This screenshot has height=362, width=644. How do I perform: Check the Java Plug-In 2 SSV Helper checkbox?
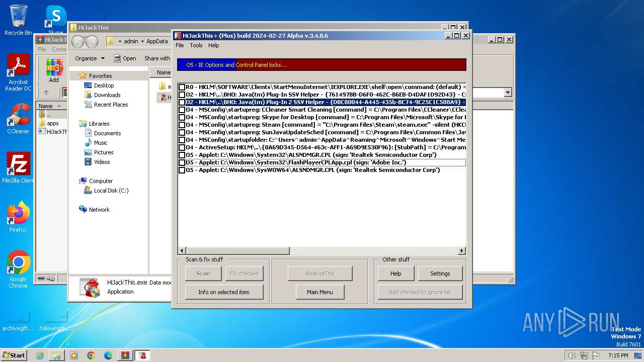[182, 102]
